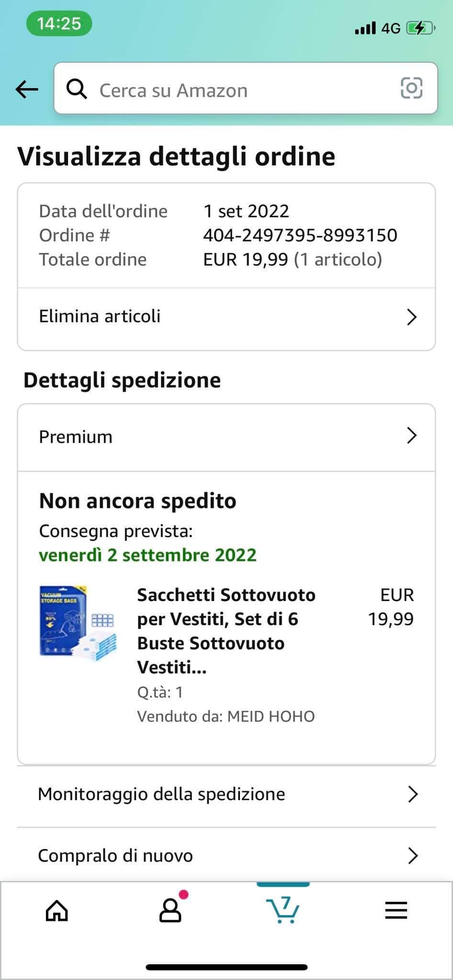Tap the battery charging status icon
Viewport: 453px width, 980px height.
419,28
